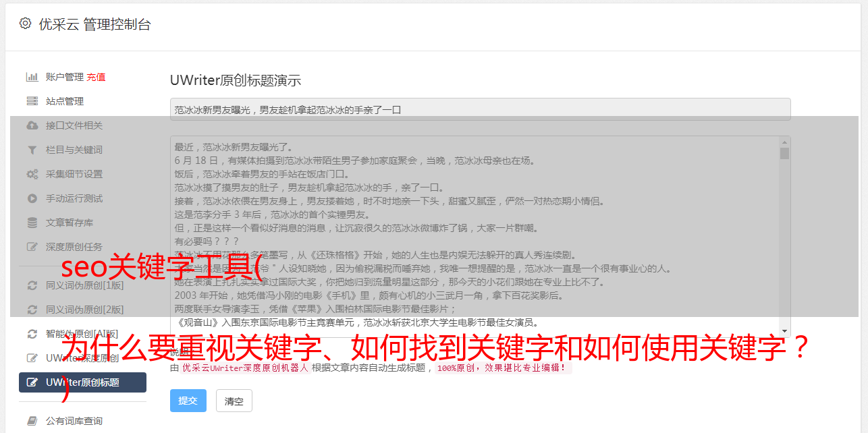Screen dimensions: 868x433
Task: Select UWriter原创标题 sidebar item
Action: tap(82, 382)
